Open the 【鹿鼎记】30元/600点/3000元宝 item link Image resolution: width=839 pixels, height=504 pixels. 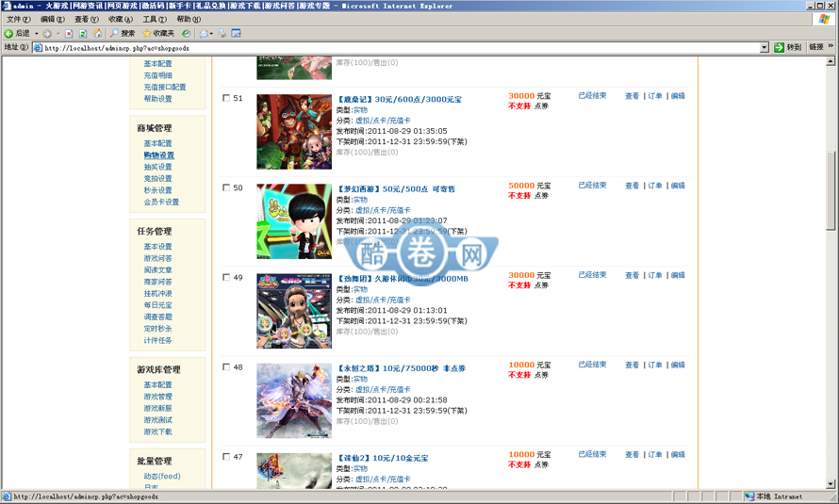click(x=399, y=99)
